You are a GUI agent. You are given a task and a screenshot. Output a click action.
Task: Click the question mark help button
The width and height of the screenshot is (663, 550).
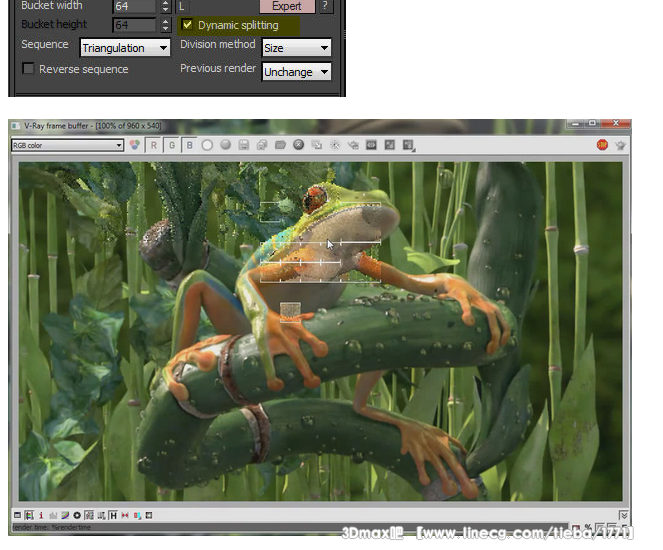pyautogui.click(x=326, y=6)
